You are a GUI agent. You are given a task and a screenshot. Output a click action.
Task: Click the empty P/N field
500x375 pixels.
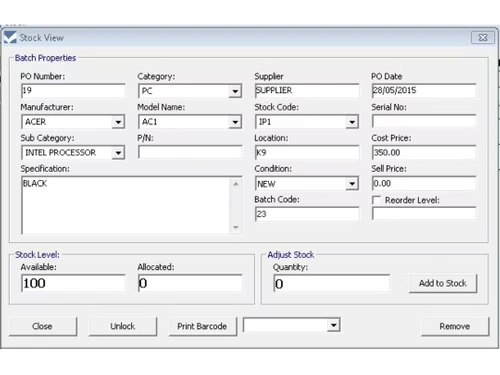190,152
